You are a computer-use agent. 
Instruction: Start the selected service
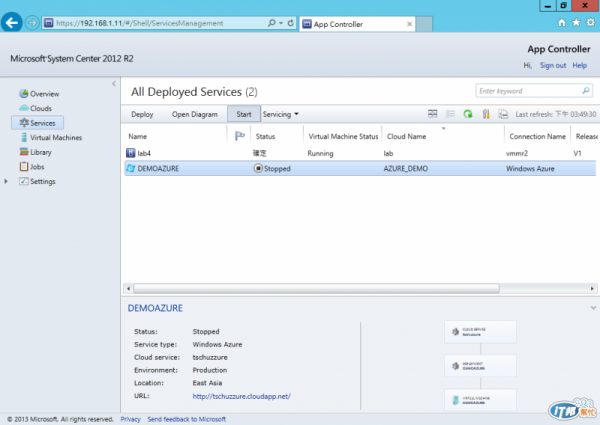coord(244,114)
